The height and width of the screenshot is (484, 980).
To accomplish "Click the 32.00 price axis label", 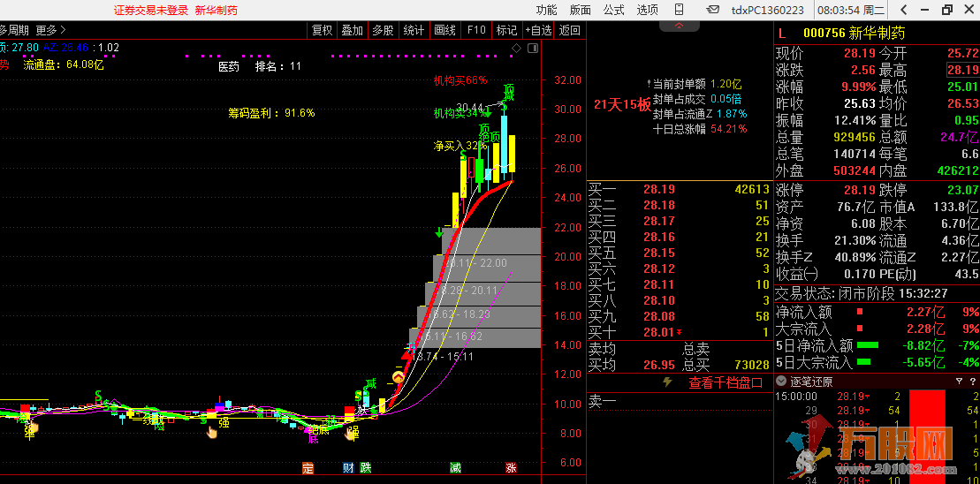I will pos(566,80).
